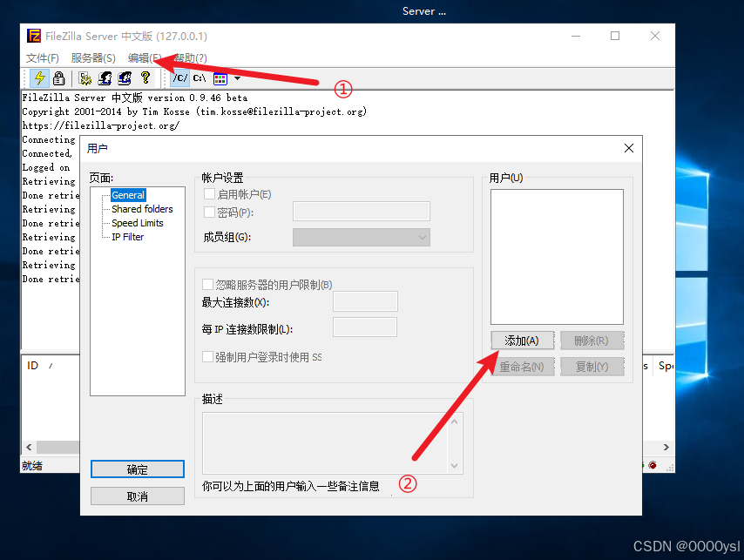Click the 删除(R) button

tap(592, 341)
